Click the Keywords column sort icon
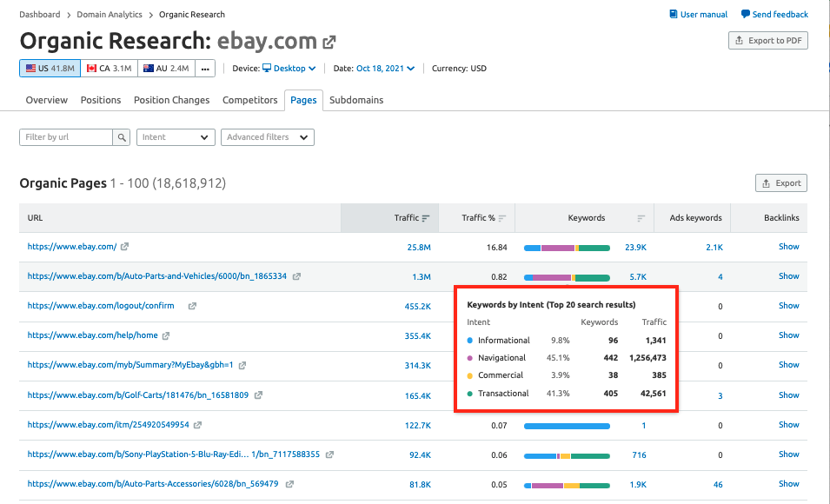Image resolution: width=830 pixels, height=504 pixels. click(641, 218)
